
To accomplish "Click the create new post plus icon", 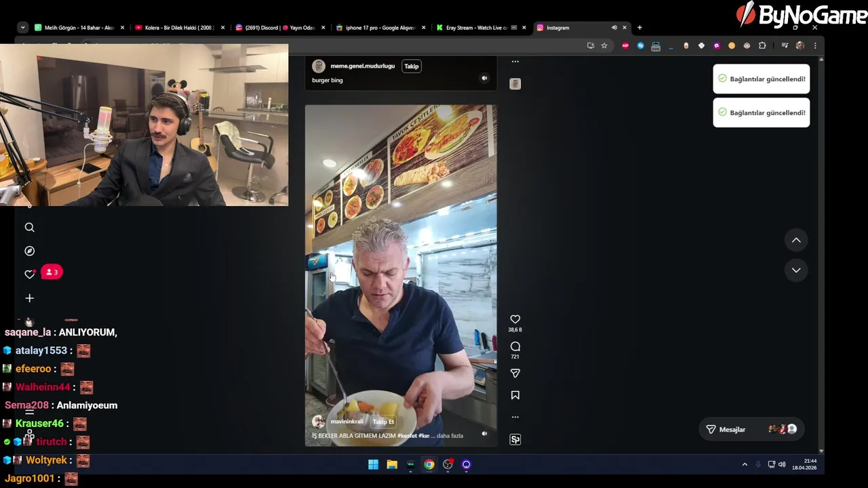I will coord(29,298).
